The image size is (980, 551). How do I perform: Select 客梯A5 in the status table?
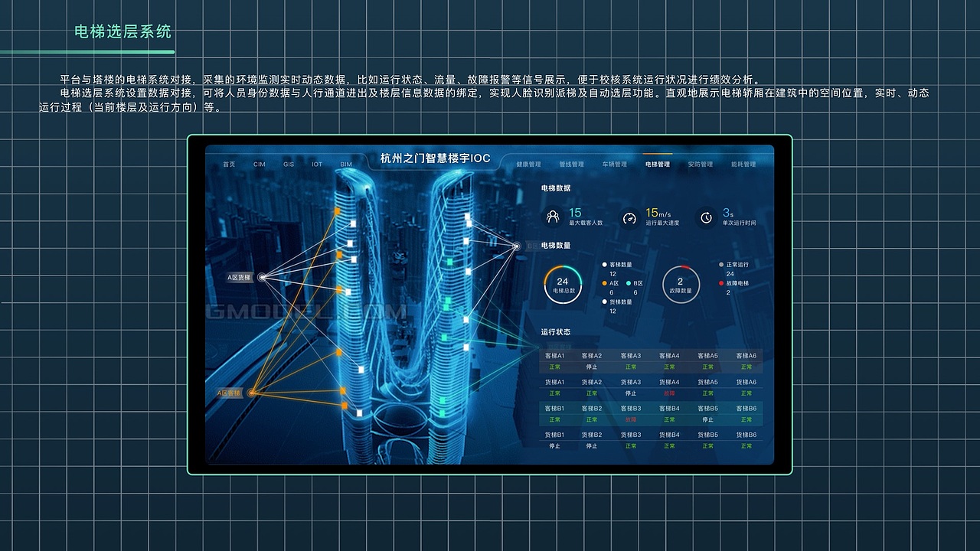click(x=707, y=356)
